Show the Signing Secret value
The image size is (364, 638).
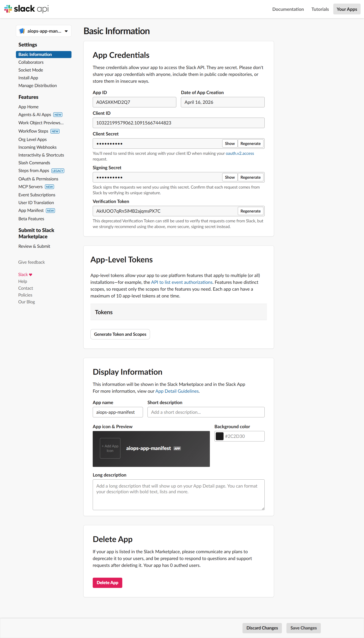pyautogui.click(x=230, y=177)
